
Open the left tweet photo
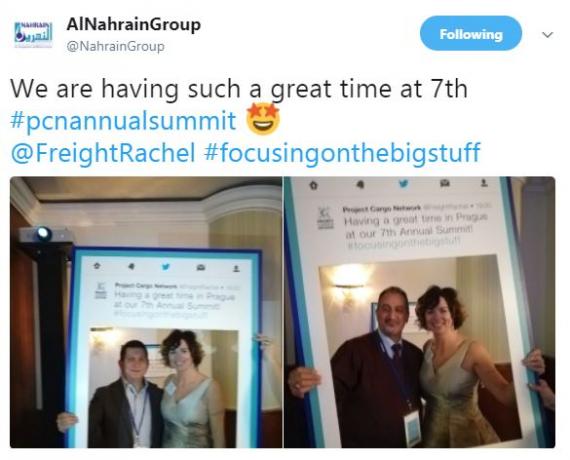146,312
